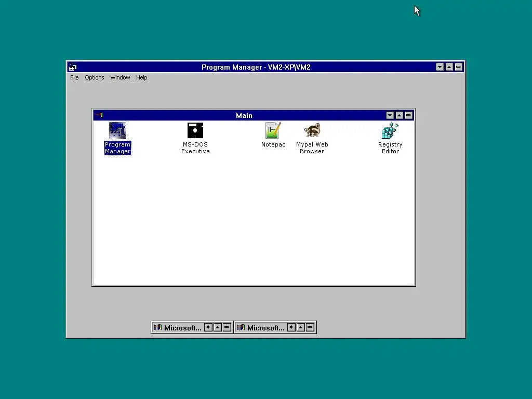Click the rightmost bar button on Program Manager title bar
Image resolution: width=532 pixels, height=399 pixels.
458,67
